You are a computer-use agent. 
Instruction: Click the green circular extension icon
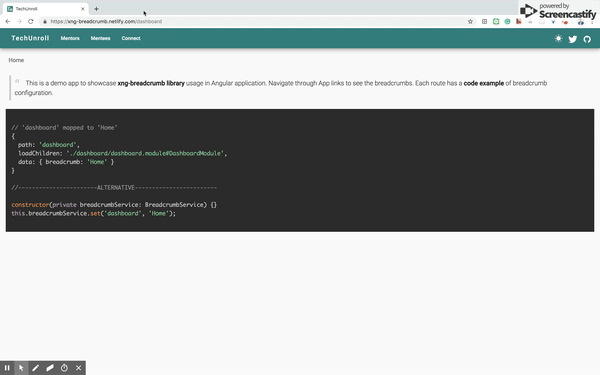(507, 21)
